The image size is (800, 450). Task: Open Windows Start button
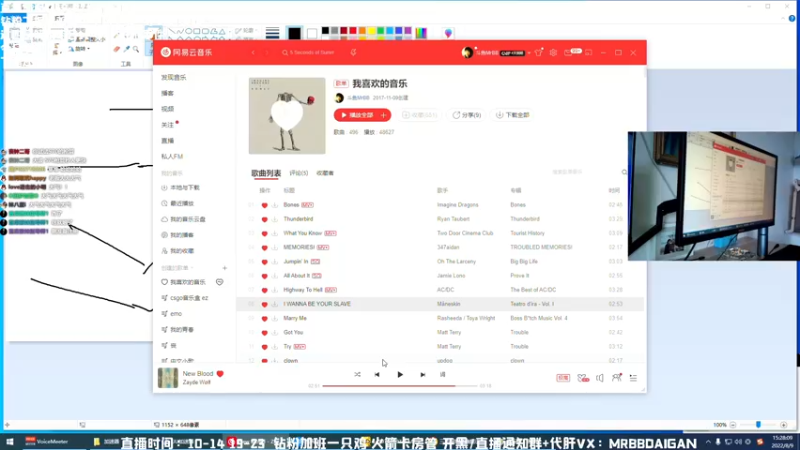pos(10,442)
